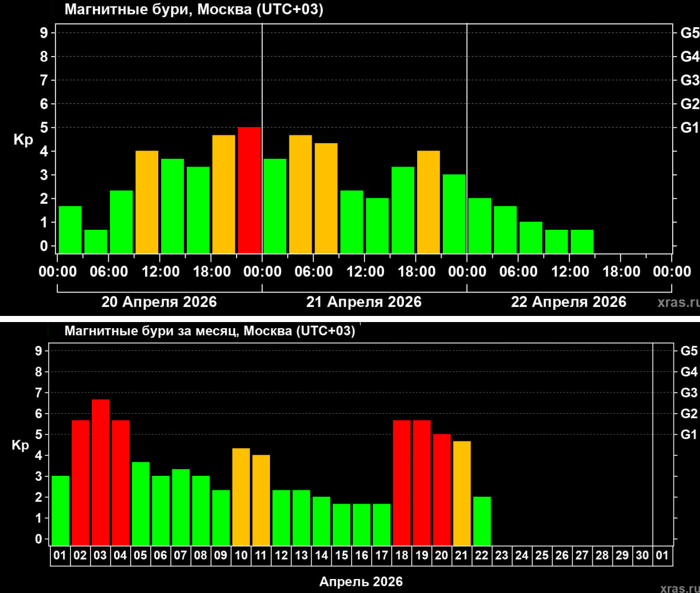700x593 pixels.
Task: Click the red Kp 5 bar in the three-day chart
Action: click(x=249, y=190)
